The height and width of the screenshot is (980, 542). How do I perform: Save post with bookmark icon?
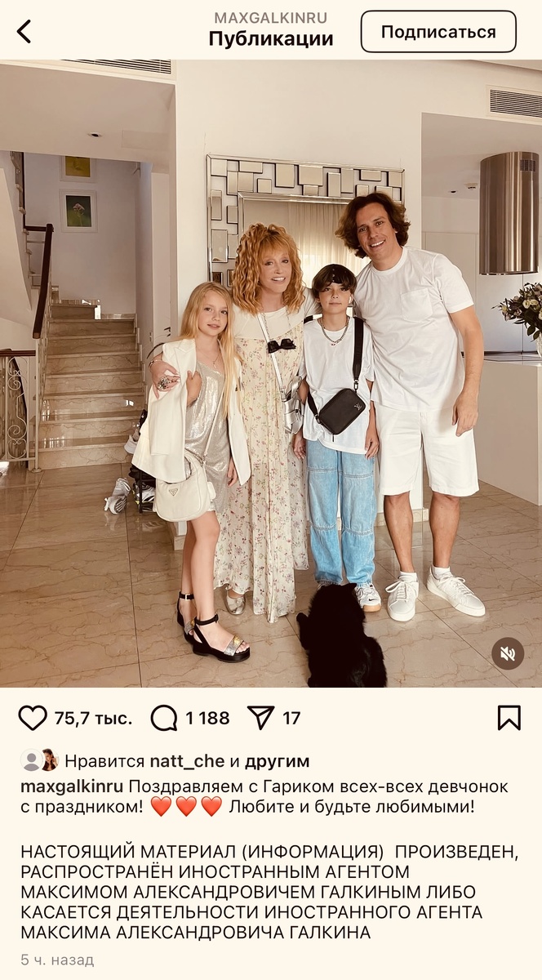(509, 718)
